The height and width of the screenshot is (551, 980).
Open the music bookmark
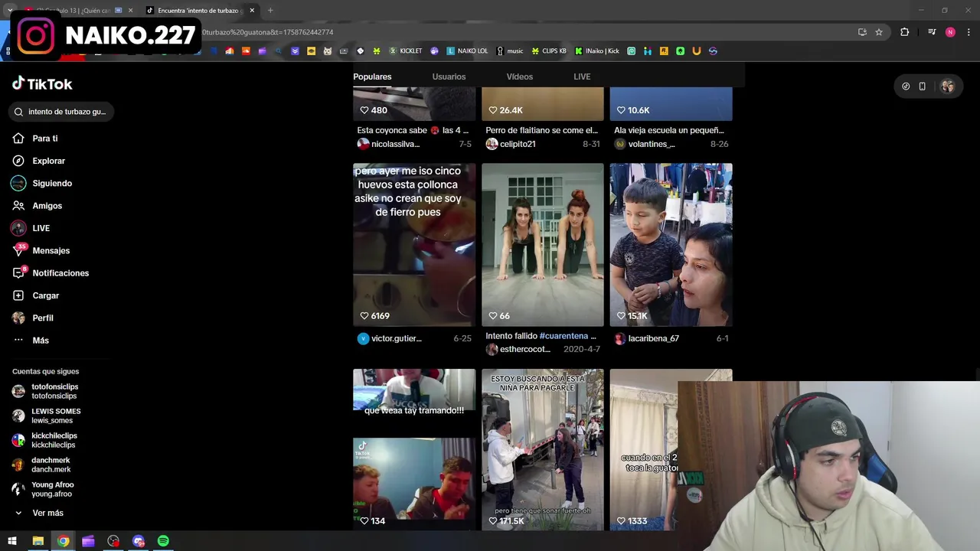510,51
